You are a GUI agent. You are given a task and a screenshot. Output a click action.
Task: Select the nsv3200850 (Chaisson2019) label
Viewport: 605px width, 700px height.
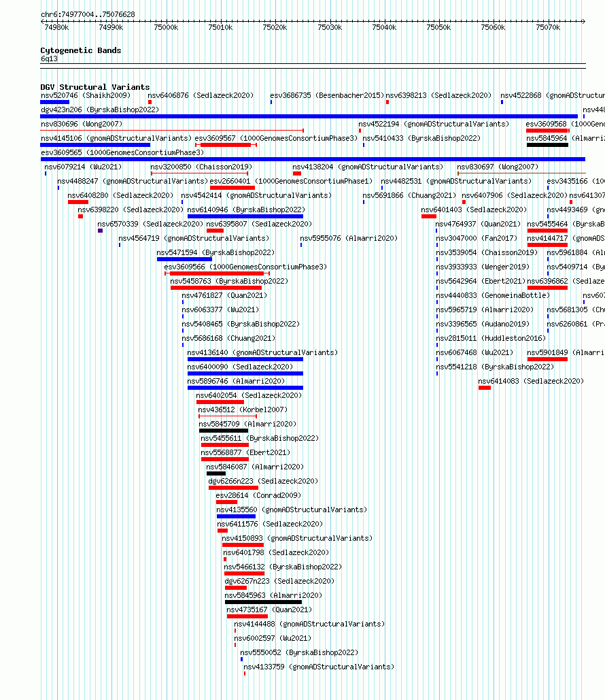pos(201,167)
